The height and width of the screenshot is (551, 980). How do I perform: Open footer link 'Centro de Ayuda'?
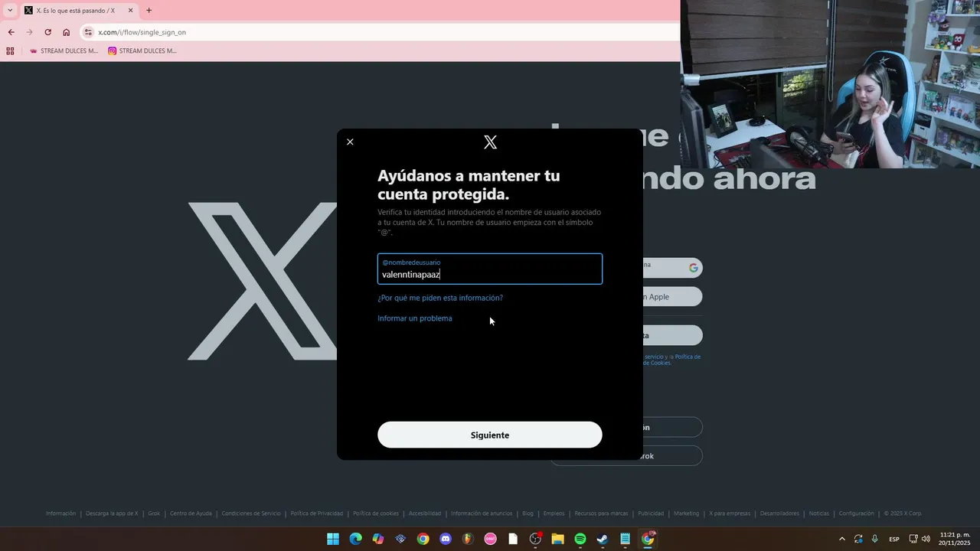click(191, 514)
